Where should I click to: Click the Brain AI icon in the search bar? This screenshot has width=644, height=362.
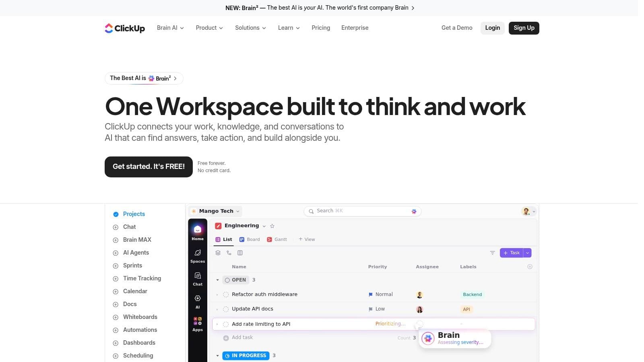414,211
